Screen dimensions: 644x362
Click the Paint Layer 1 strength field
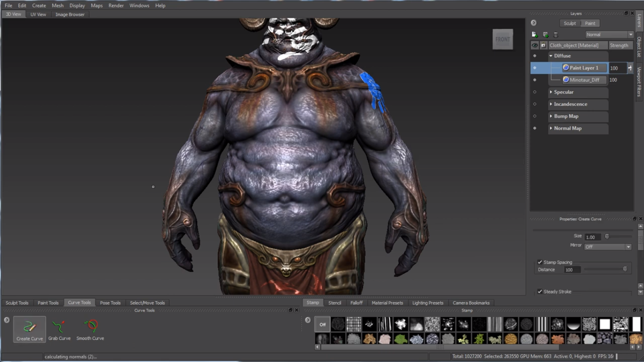pyautogui.click(x=617, y=68)
